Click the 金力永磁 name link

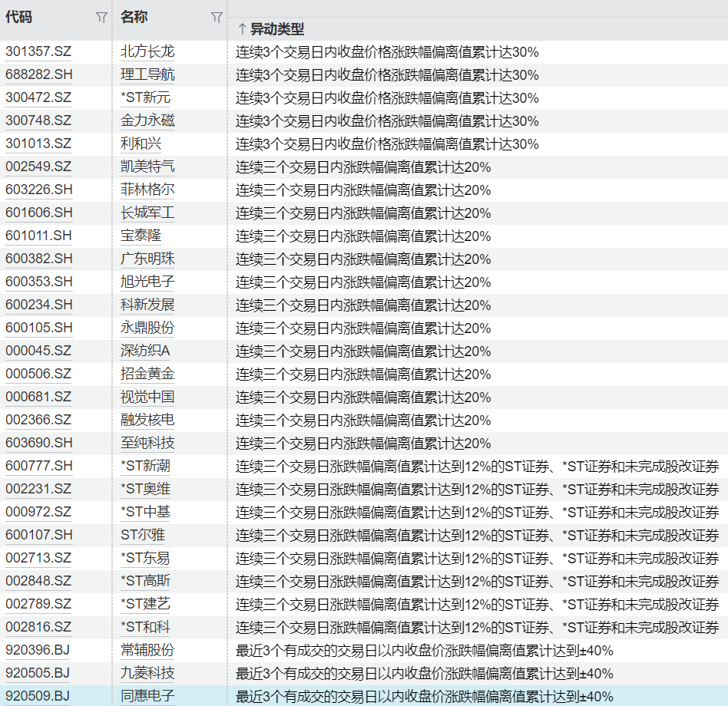click(x=147, y=121)
